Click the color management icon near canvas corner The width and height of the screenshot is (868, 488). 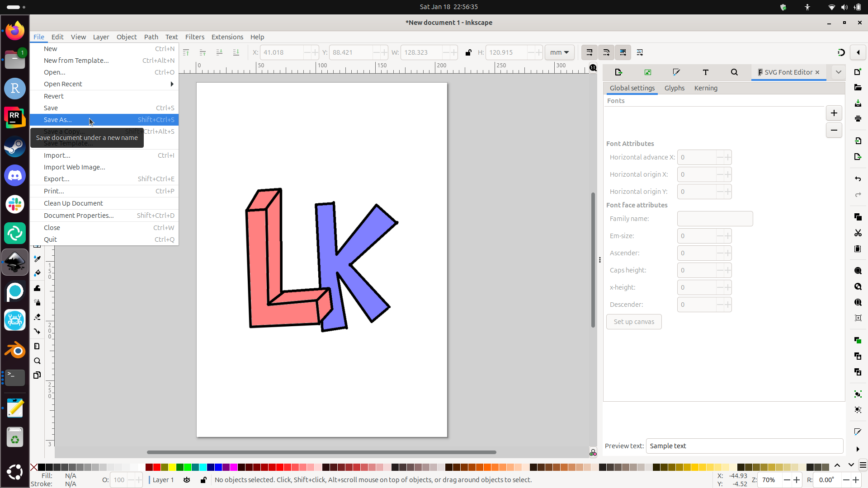[x=593, y=452]
